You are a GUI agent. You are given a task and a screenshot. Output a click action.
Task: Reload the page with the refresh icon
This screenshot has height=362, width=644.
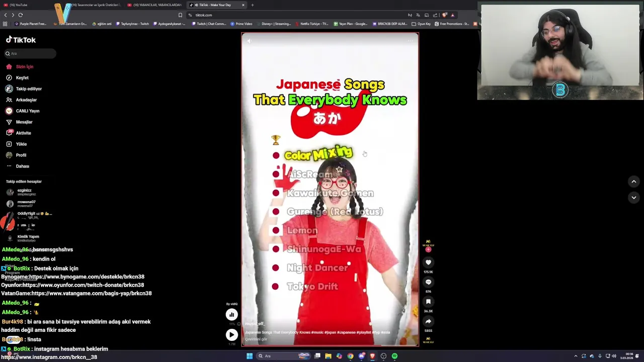pos(21,15)
